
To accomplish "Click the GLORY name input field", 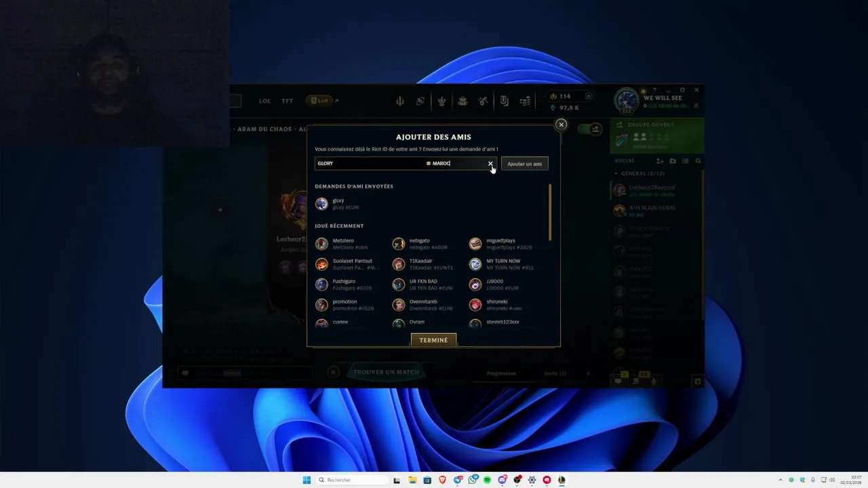I will tap(370, 163).
